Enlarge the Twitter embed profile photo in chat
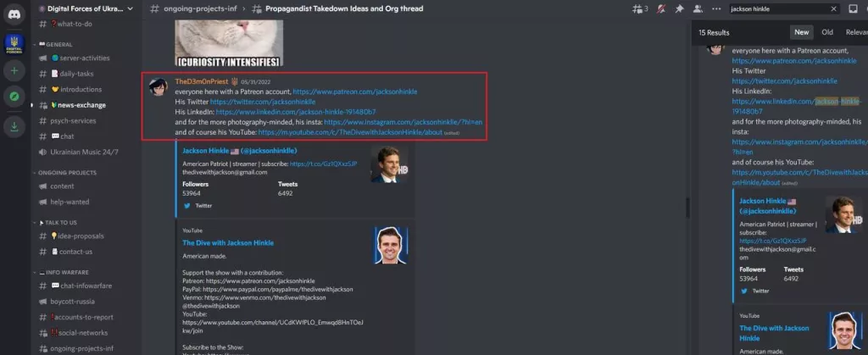The height and width of the screenshot is (355, 868). [390, 164]
